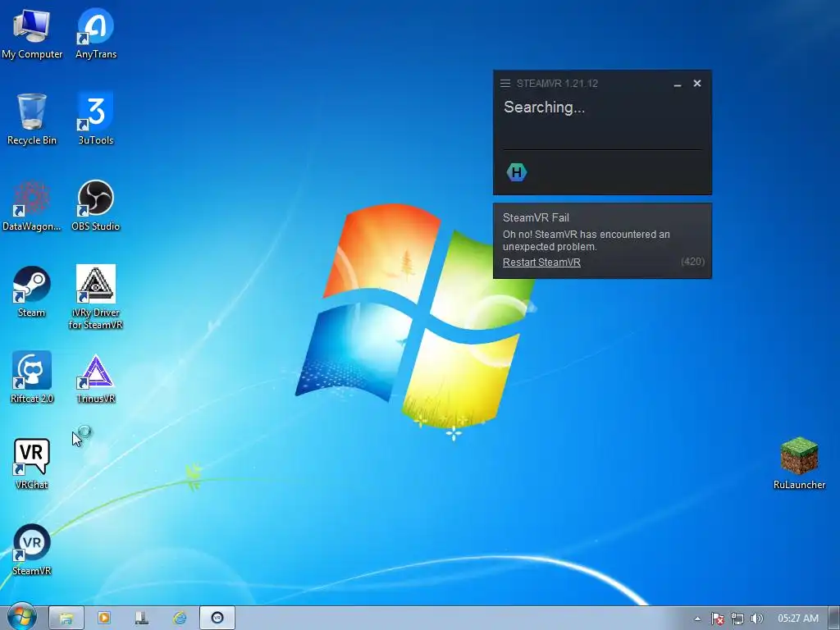Screen dimensions: 840x630
Task: Click the 3uTools desktop shortcut
Action: coord(96,119)
